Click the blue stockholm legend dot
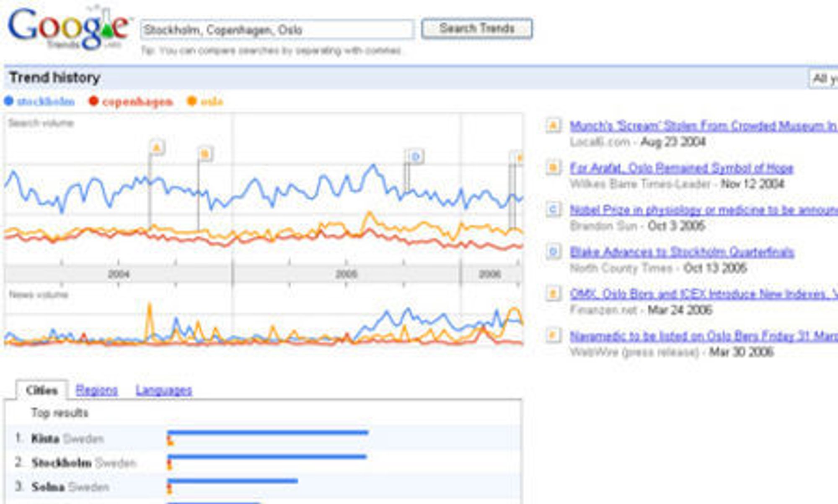Viewport: 838px width, 504px height. 9,101
